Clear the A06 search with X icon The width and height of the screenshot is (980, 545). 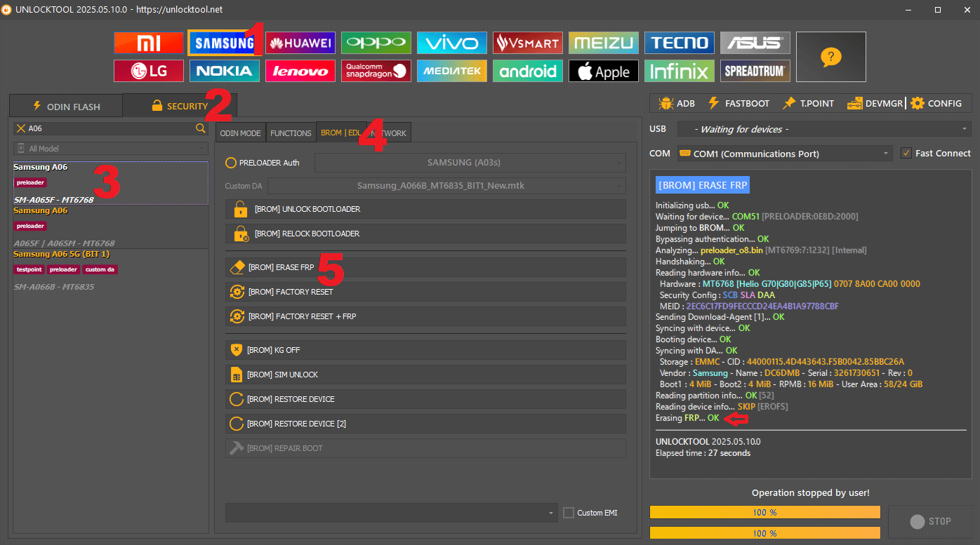pyautogui.click(x=21, y=128)
